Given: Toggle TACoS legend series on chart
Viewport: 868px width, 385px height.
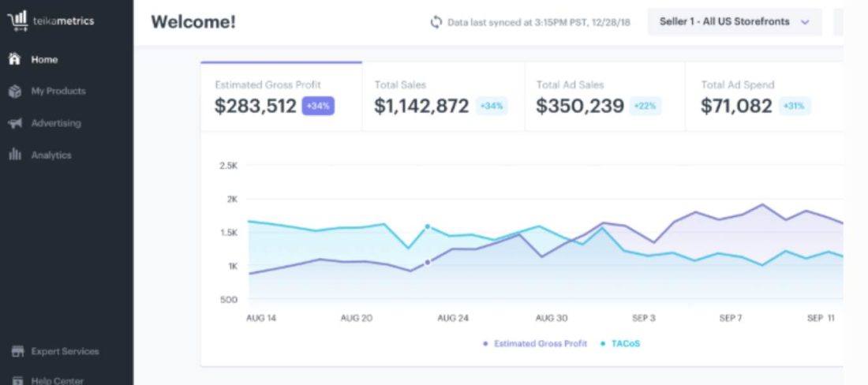Looking at the screenshot, I should (x=620, y=343).
